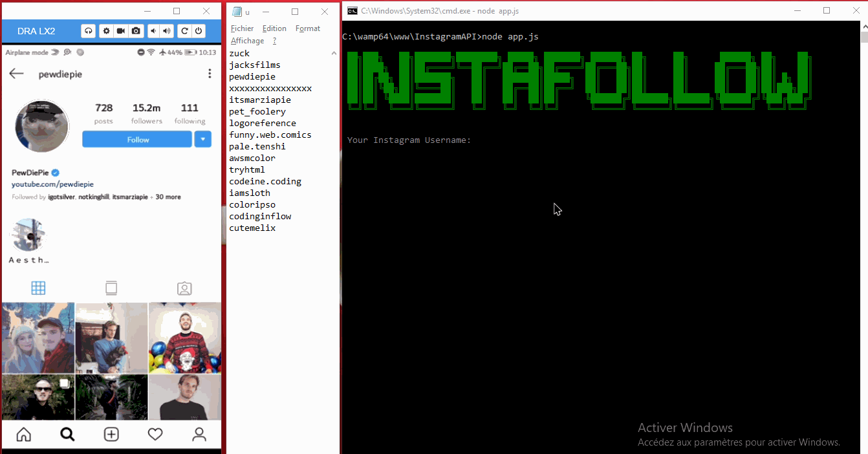Viewport: 868px width, 454px height.
Task: Click the refresh arrow icon in DRA LX2 toolbar
Action: click(x=185, y=30)
